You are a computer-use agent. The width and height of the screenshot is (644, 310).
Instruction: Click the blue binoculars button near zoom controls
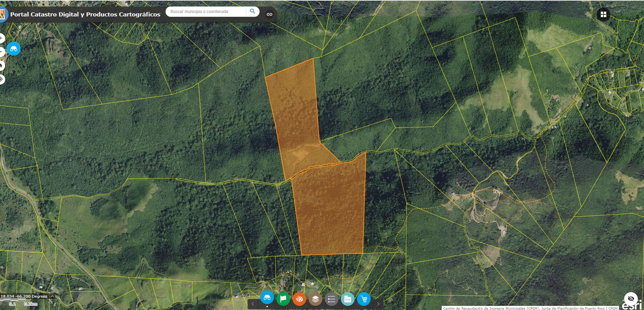(14, 49)
